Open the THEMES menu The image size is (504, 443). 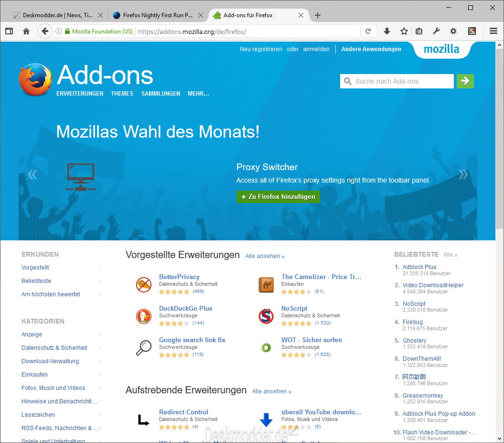(x=122, y=94)
